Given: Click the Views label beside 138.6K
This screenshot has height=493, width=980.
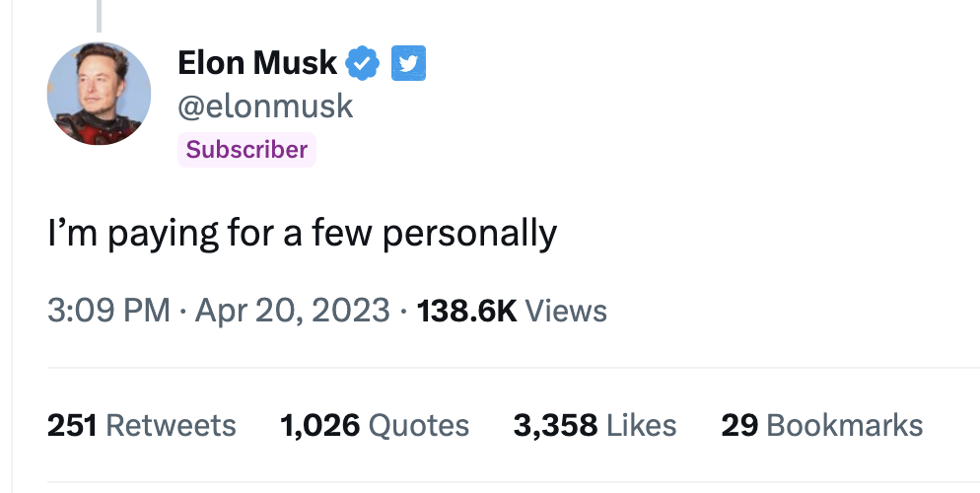Looking at the screenshot, I should pyautogui.click(x=566, y=311).
